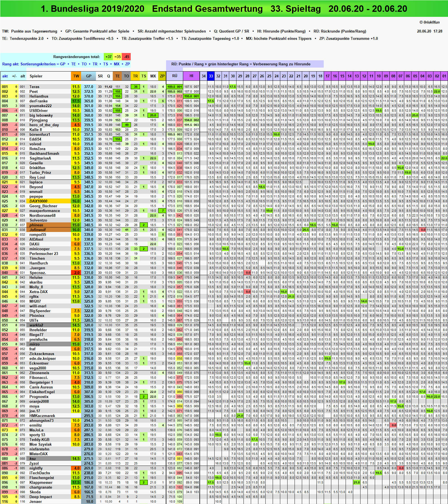Click the Rangveränderungen total label
448x504 pixels.
[x=77, y=57]
